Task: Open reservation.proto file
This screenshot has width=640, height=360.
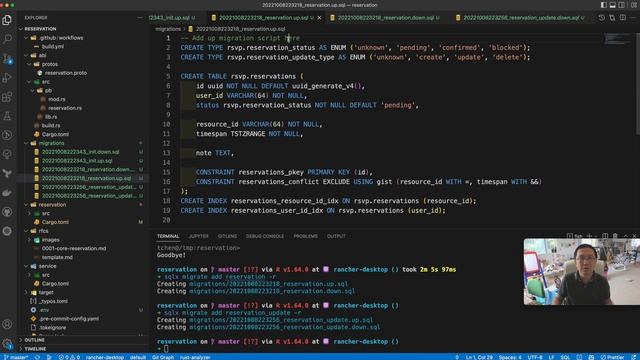Action: tap(66, 73)
